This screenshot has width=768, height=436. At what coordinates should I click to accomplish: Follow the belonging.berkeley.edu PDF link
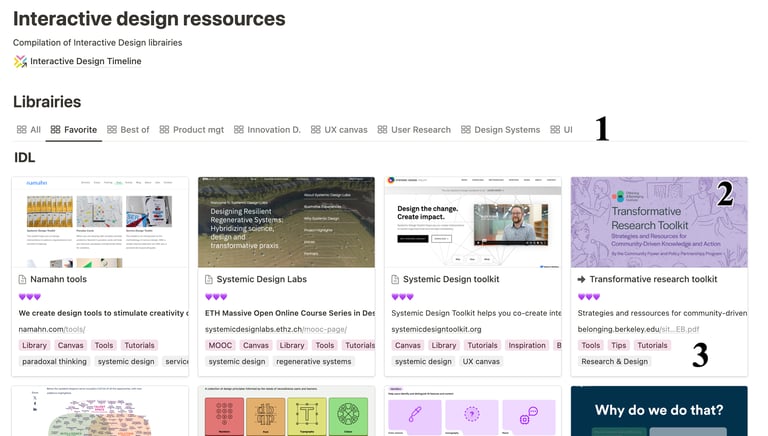tap(638, 329)
